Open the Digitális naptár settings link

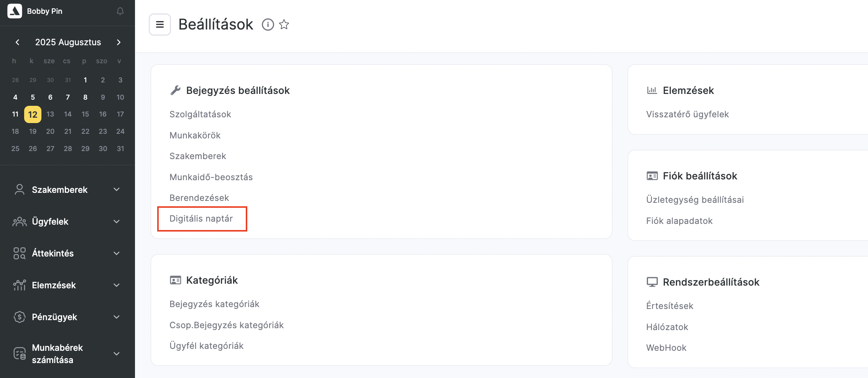pos(201,219)
